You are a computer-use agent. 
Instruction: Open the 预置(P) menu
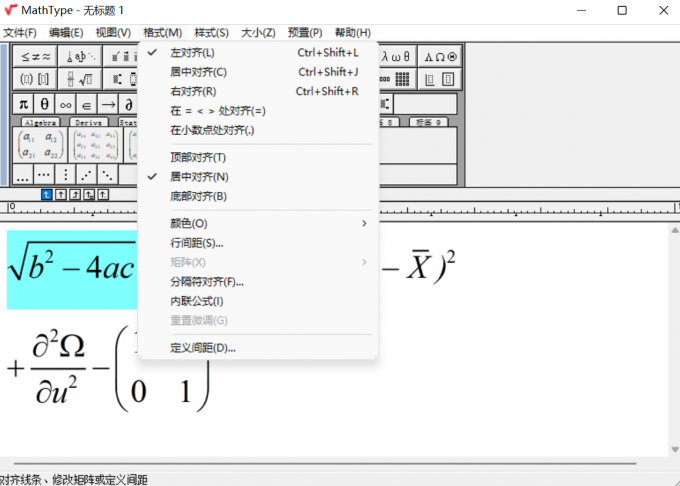coord(305,33)
